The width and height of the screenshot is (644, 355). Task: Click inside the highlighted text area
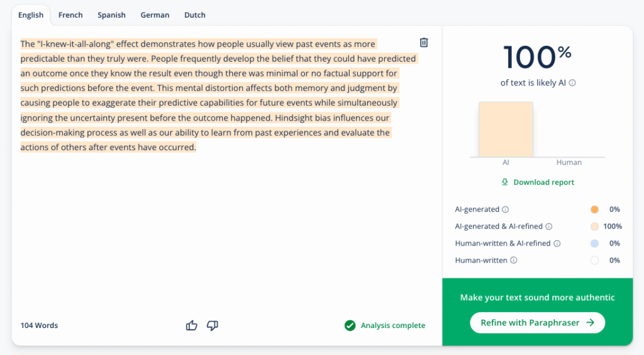pyautogui.click(x=208, y=96)
